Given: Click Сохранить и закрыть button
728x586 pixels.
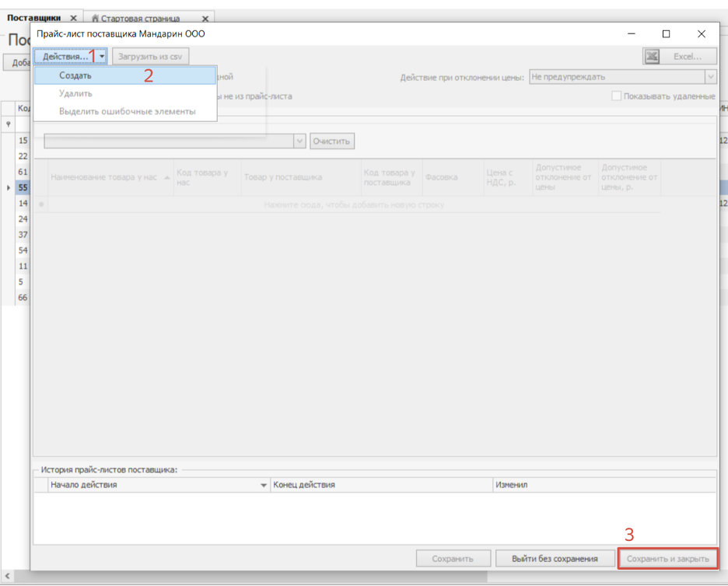Looking at the screenshot, I should [x=668, y=559].
